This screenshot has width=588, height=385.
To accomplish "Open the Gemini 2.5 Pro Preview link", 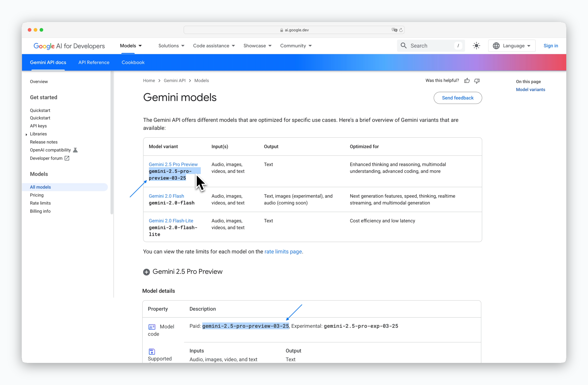I will [173, 165].
